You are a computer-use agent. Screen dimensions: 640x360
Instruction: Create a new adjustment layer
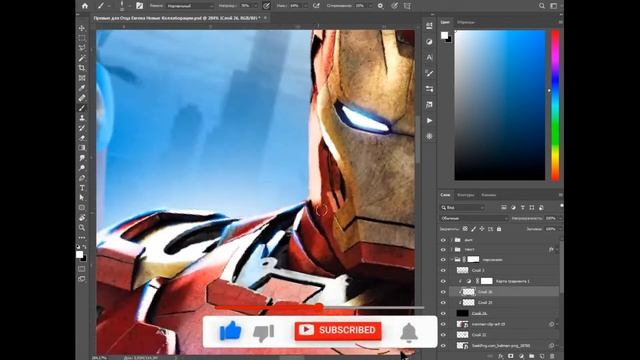[x=521, y=356]
